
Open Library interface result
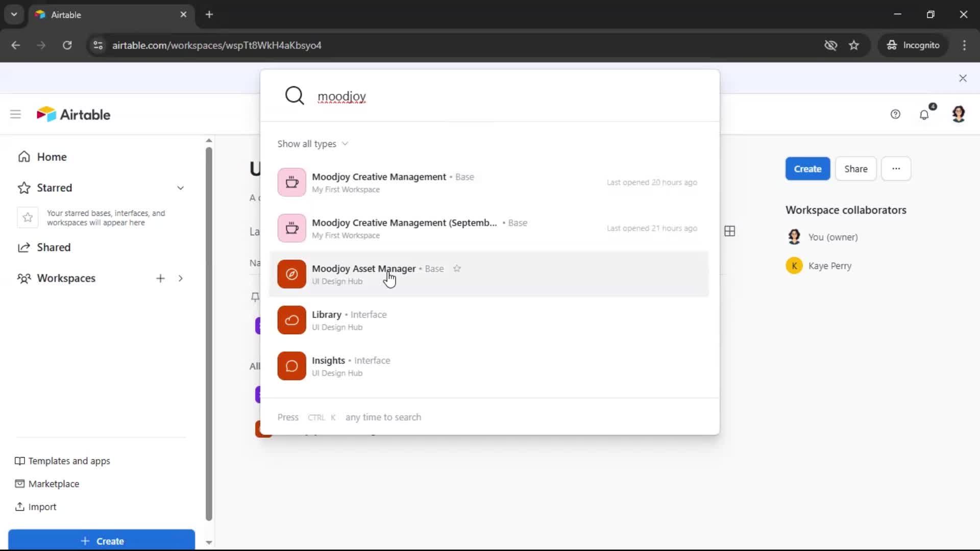pos(489,320)
